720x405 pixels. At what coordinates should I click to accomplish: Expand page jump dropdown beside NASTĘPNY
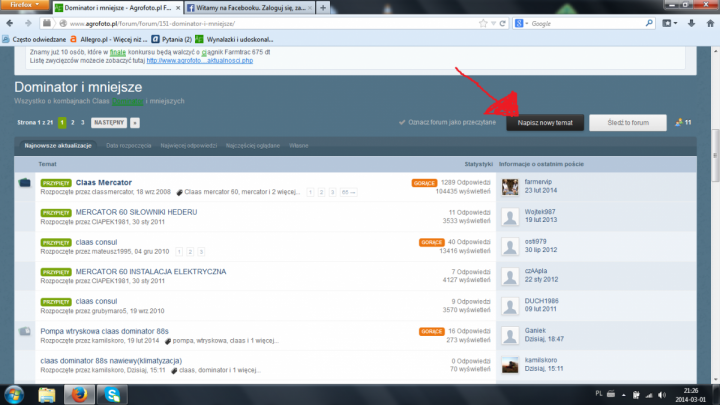click(135, 122)
